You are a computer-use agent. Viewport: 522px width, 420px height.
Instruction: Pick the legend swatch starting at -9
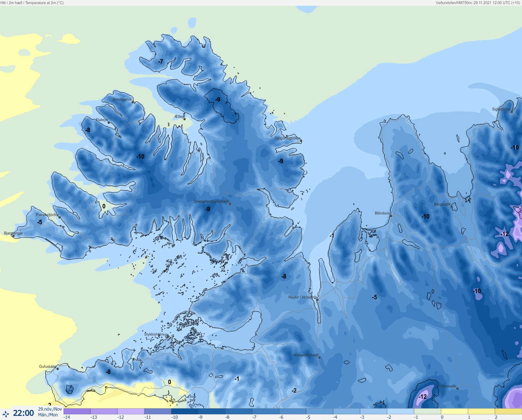tap(212, 411)
